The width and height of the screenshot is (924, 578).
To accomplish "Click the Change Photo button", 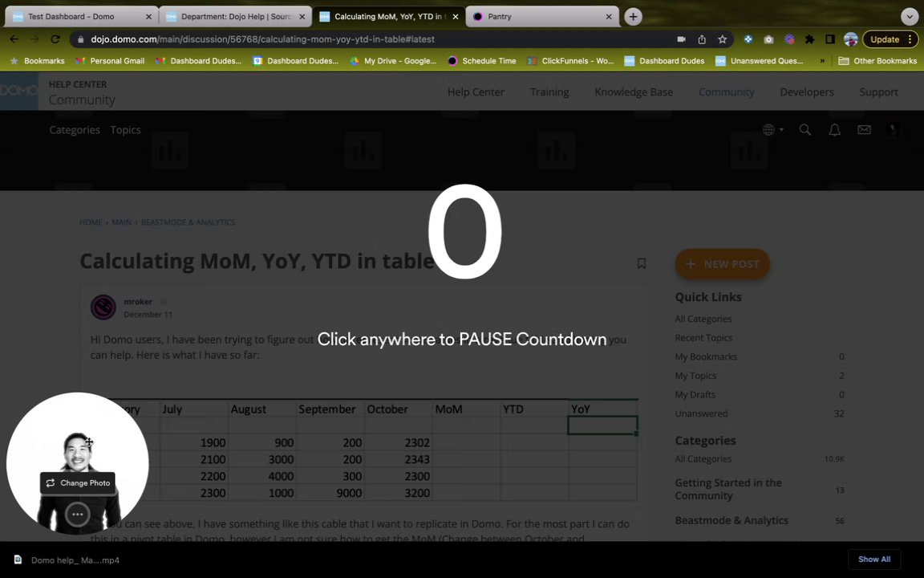I will (78, 483).
